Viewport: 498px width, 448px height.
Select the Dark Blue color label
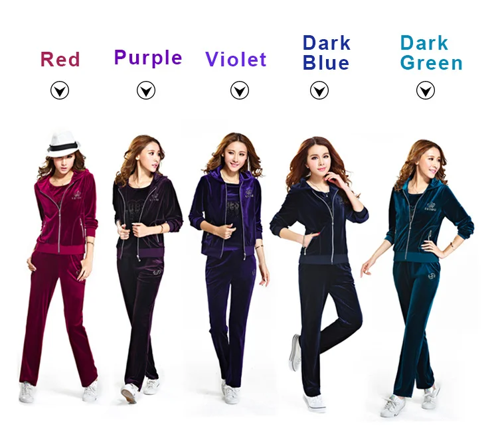[327, 52]
